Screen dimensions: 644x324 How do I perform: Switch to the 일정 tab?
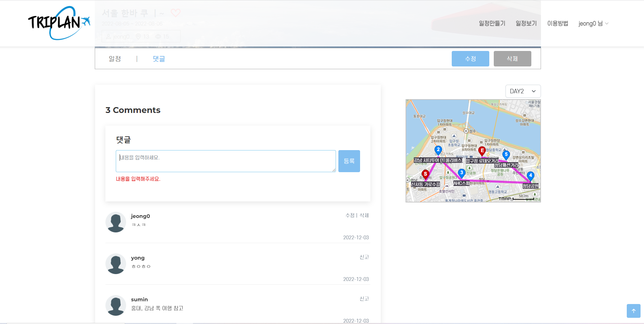pos(115,59)
